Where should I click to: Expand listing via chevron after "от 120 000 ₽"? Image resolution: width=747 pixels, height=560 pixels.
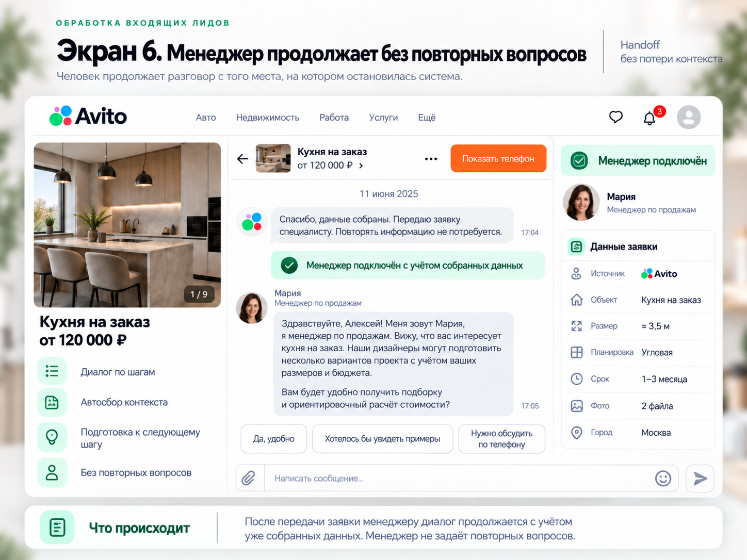[361, 166]
